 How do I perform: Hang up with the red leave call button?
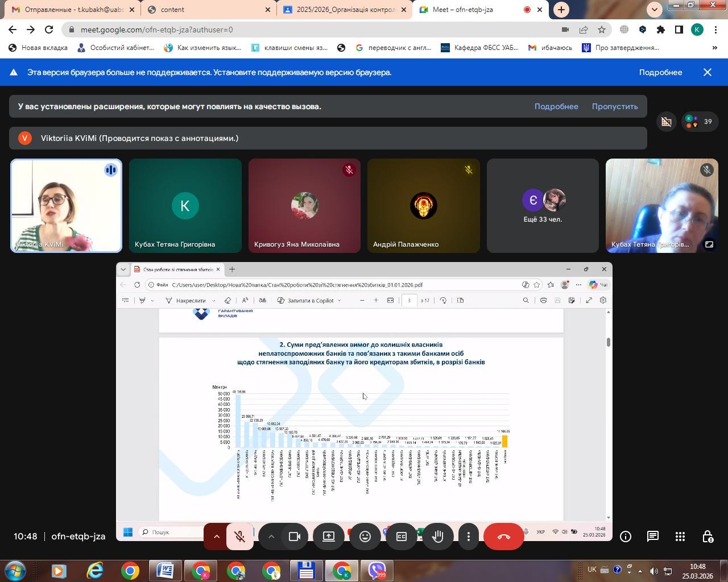point(503,537)
